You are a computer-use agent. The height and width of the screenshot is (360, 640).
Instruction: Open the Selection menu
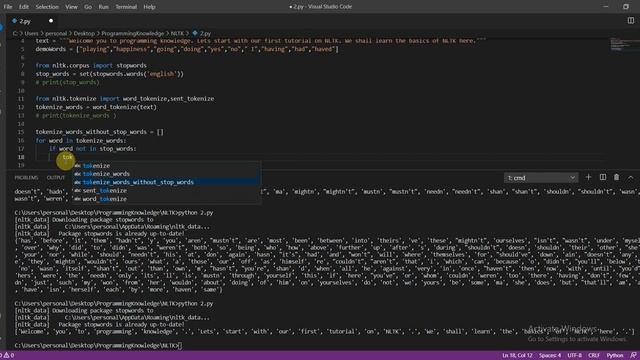point(47,7)
